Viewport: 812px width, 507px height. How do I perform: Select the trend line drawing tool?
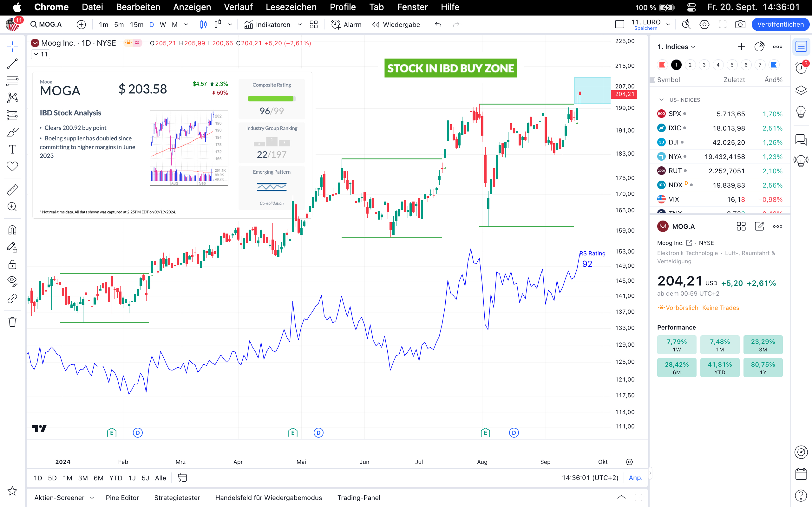click(x=12, y=64)
